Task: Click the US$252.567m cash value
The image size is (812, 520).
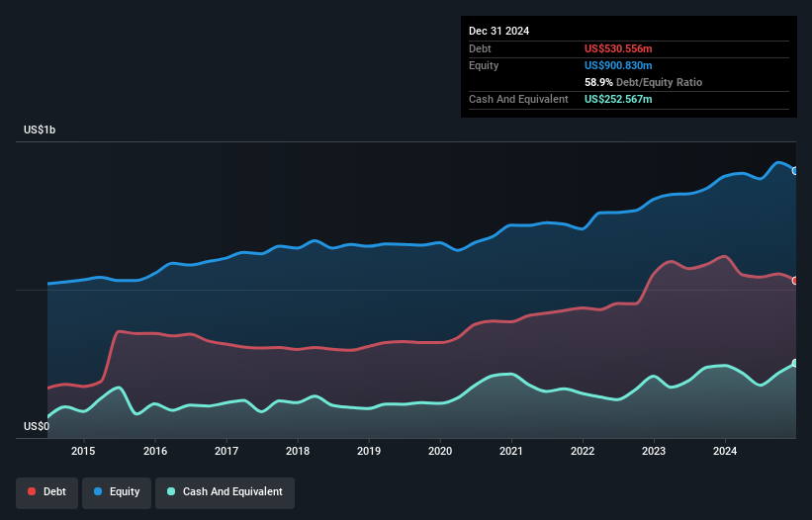Action: 618,99
